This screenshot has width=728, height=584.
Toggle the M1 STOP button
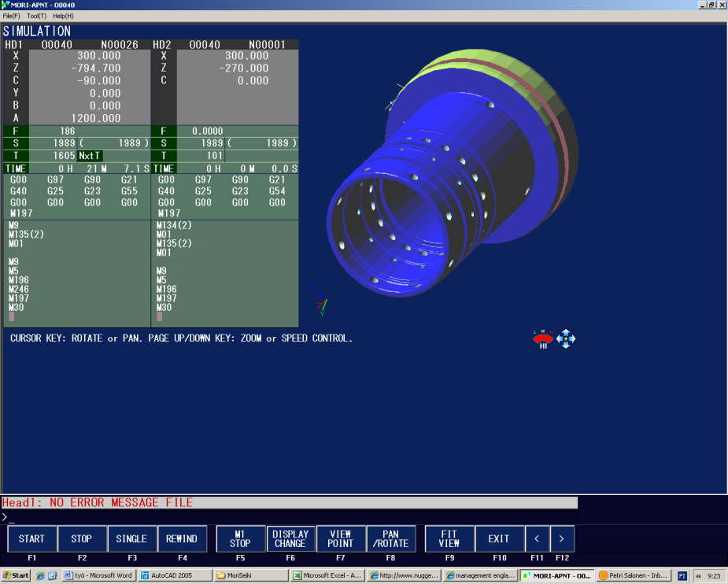241,539
